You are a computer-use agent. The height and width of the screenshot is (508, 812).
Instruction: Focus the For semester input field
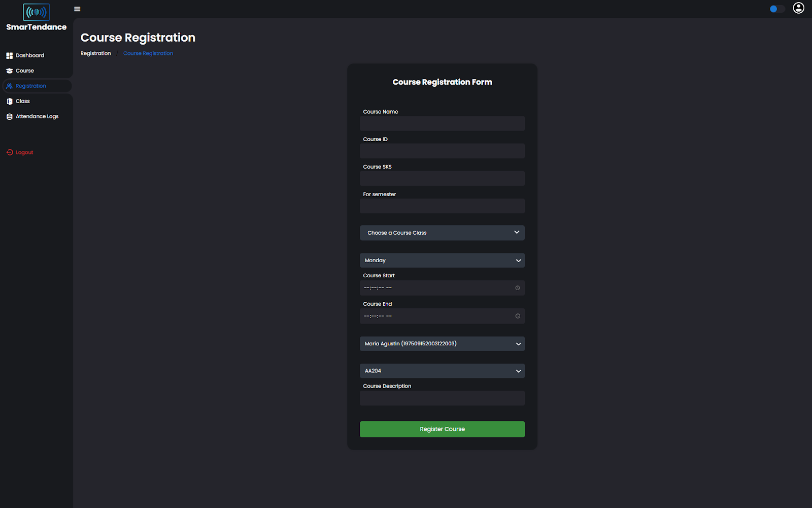pos(442,206)
